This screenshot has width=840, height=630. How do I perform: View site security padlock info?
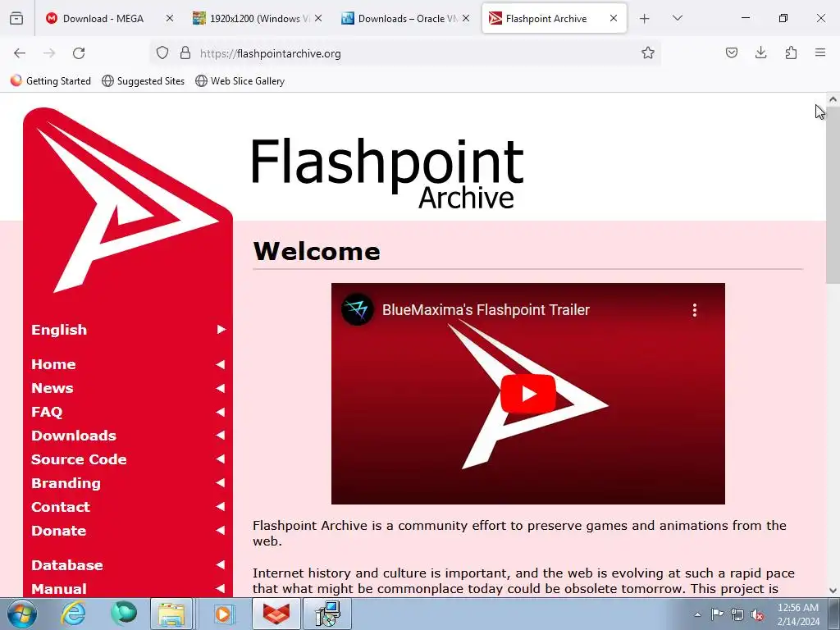(185, 53)
